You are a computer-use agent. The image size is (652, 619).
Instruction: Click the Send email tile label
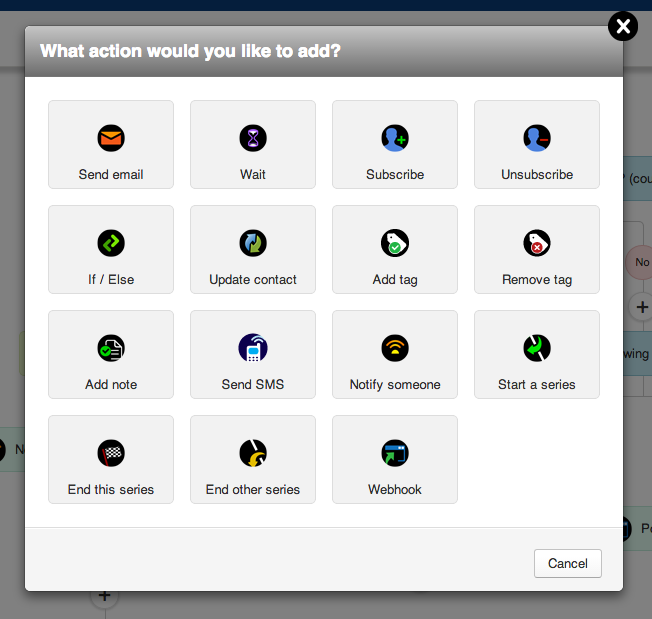[111, 174]
